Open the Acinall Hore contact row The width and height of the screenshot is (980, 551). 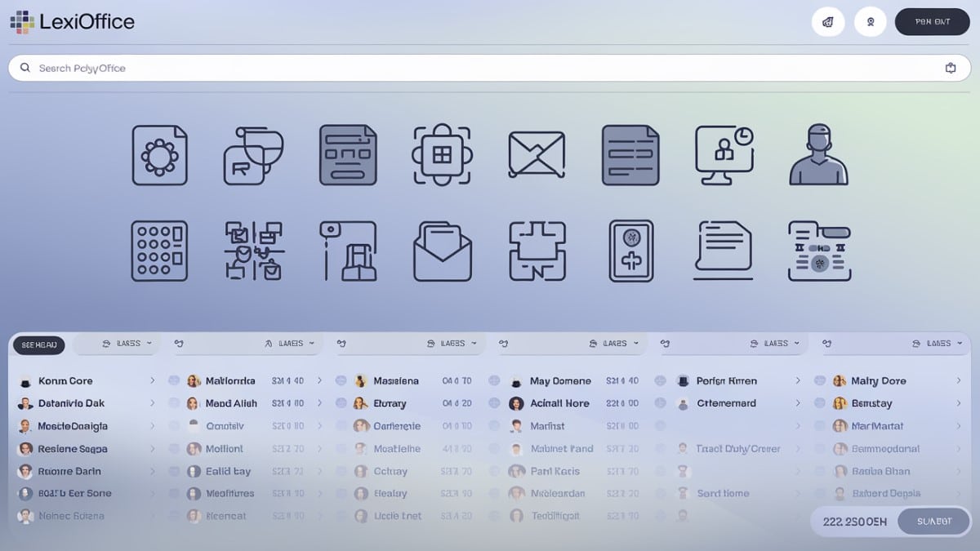[x=559, y=403]
